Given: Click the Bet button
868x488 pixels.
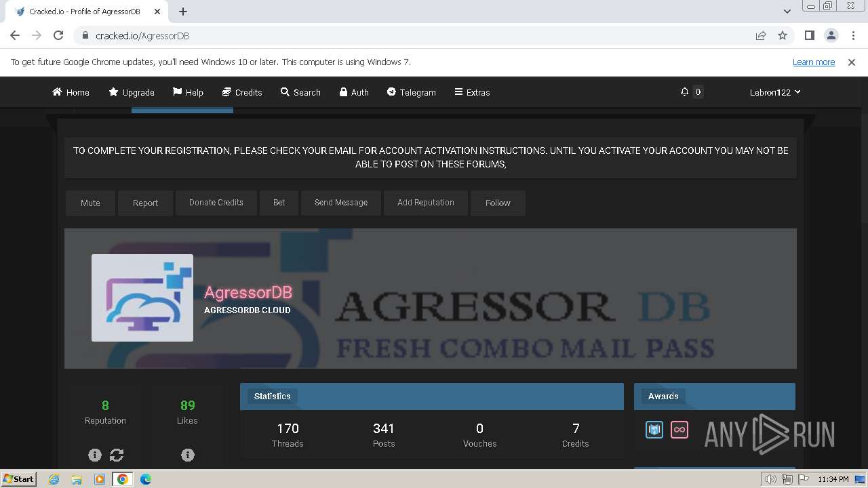Looking at the screenshot, I should [x=279, y=203].
